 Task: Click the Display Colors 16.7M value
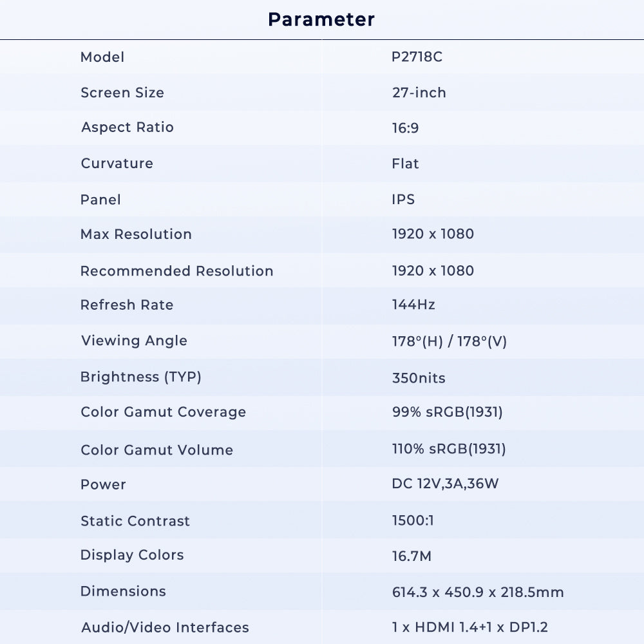click(x=412, y=556)
